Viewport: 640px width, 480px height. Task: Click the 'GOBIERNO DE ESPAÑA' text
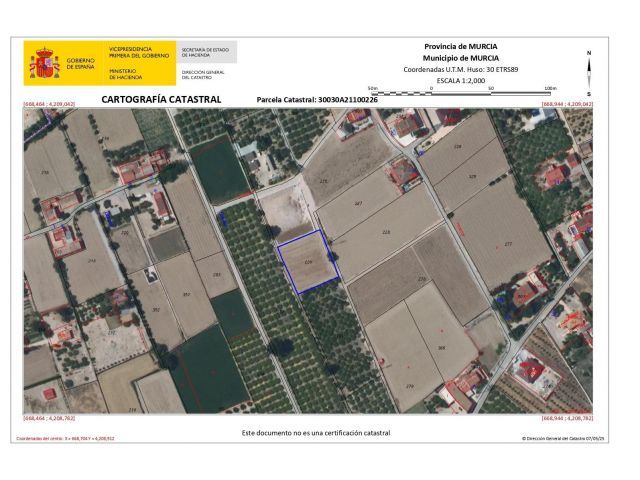pos(80,63)
